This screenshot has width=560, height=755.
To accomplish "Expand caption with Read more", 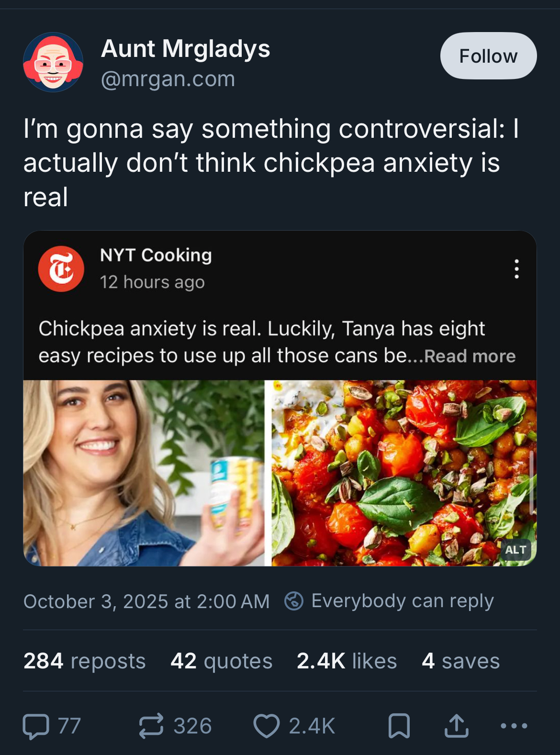I will click(x=470, y=356).
